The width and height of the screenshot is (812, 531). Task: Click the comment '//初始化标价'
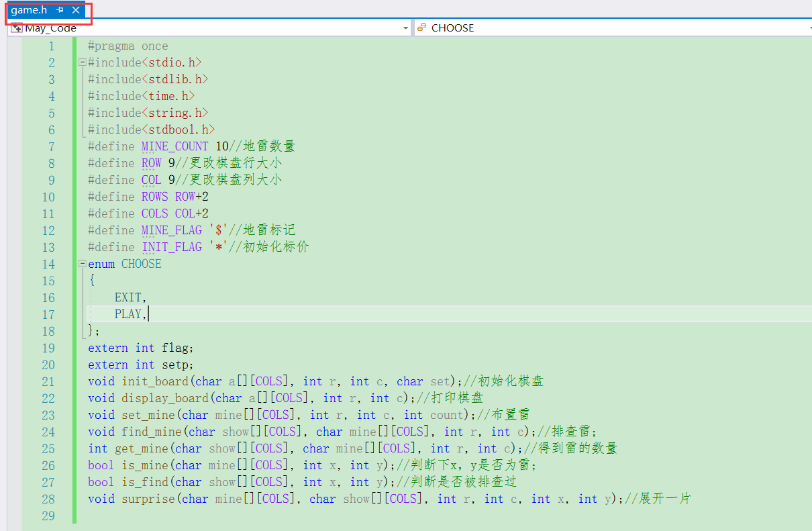point(268,247)
